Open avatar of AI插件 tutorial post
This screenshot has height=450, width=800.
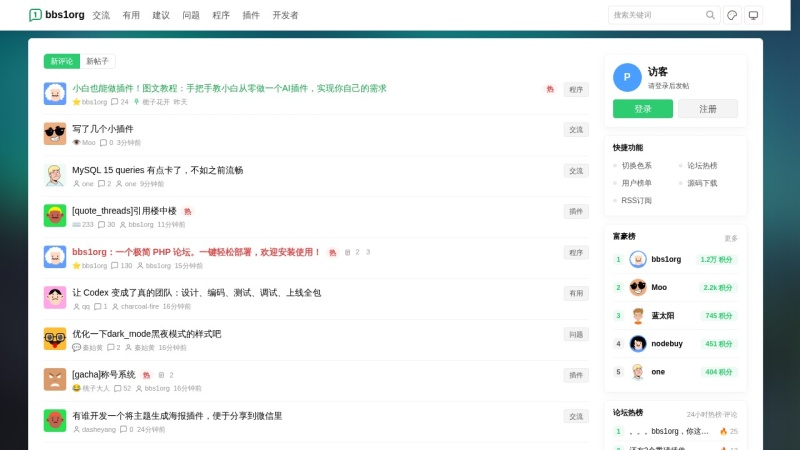click(x=55, y=93)
